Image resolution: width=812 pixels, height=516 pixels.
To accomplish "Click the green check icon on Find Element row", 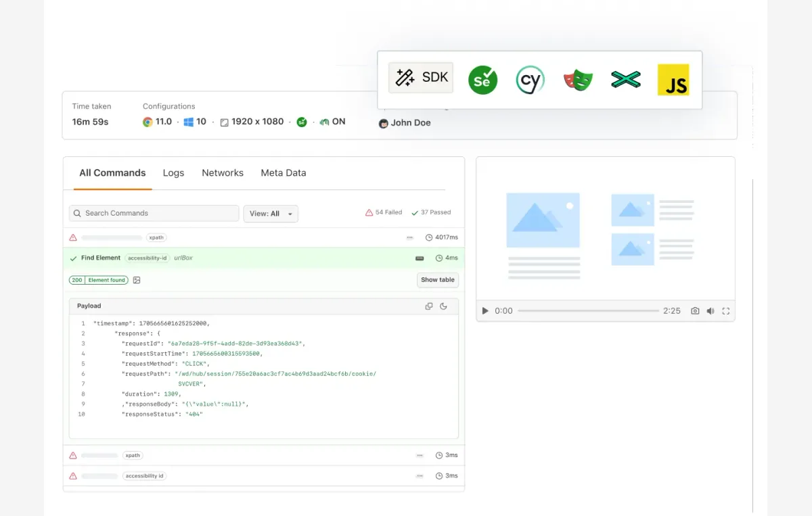I will (73, 258).
